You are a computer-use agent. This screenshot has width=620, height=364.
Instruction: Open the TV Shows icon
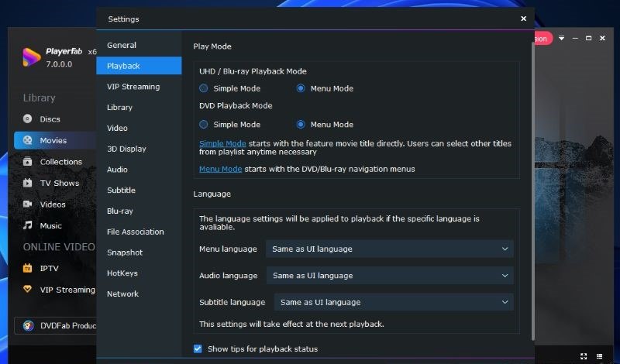click(x=27, y=183)
